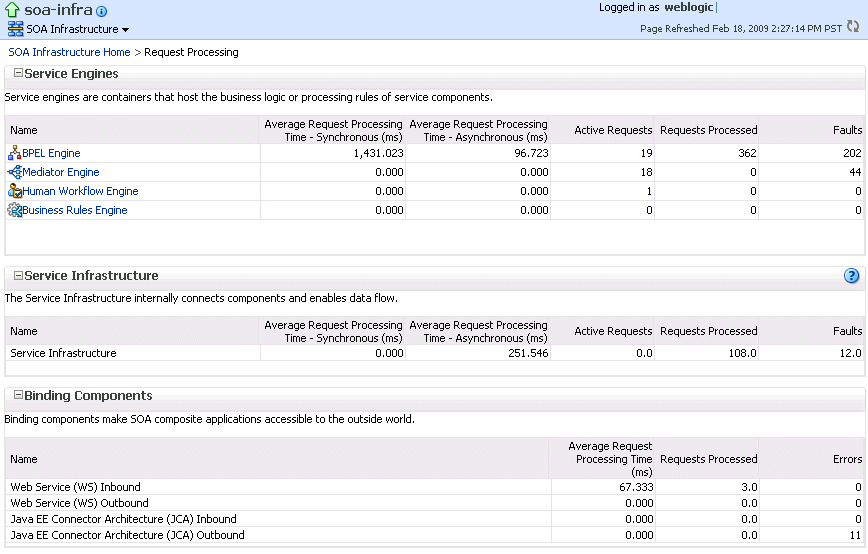
Task: Click the Human Workflow Engine icon
Action: [14, 191]
